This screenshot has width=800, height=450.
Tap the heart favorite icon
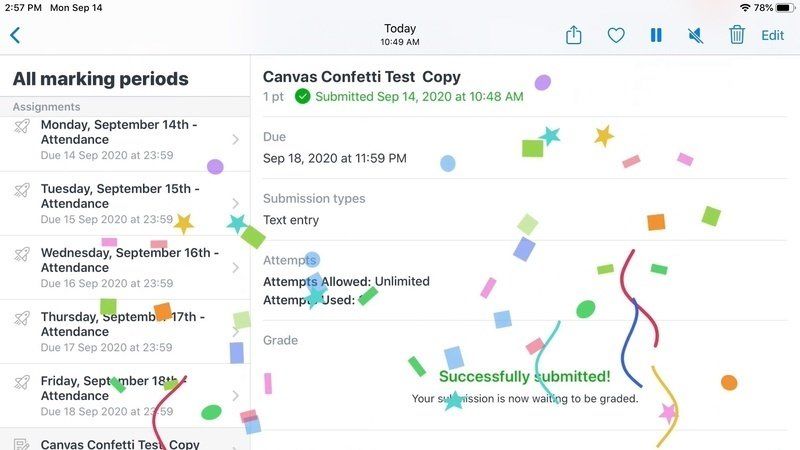[x=616, y=35]
